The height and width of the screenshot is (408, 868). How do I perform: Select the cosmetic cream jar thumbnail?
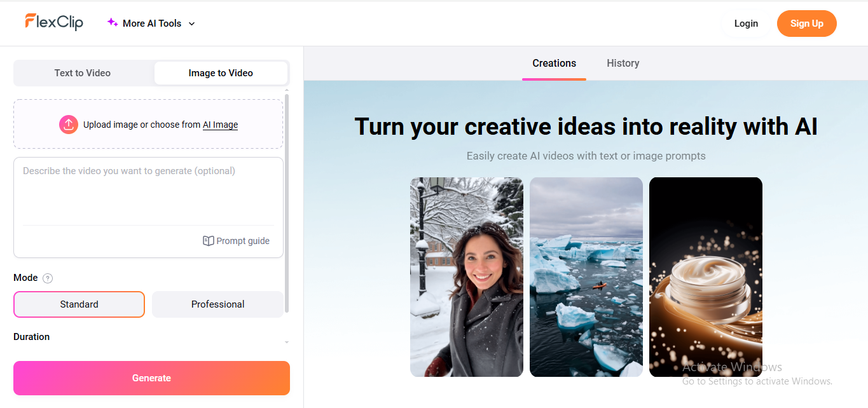point(705,276)
